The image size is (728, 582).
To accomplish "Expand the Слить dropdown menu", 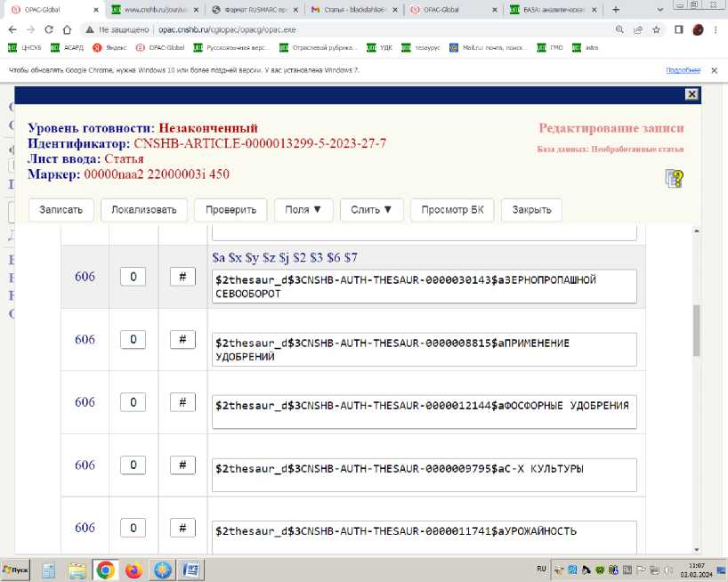I will pos(371,210).
